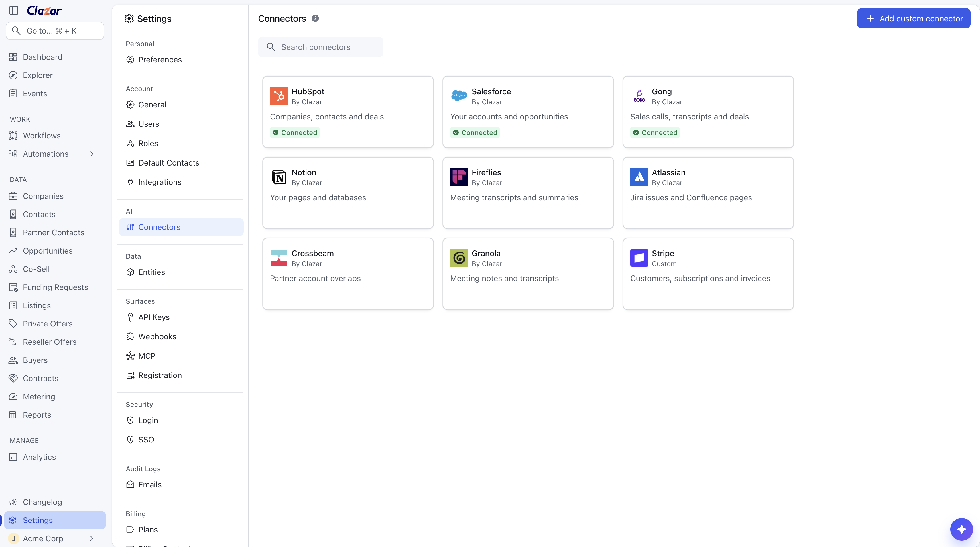
Task: Click the Connectors info icon
Action: pyautogui.click(x=315, y=18)
